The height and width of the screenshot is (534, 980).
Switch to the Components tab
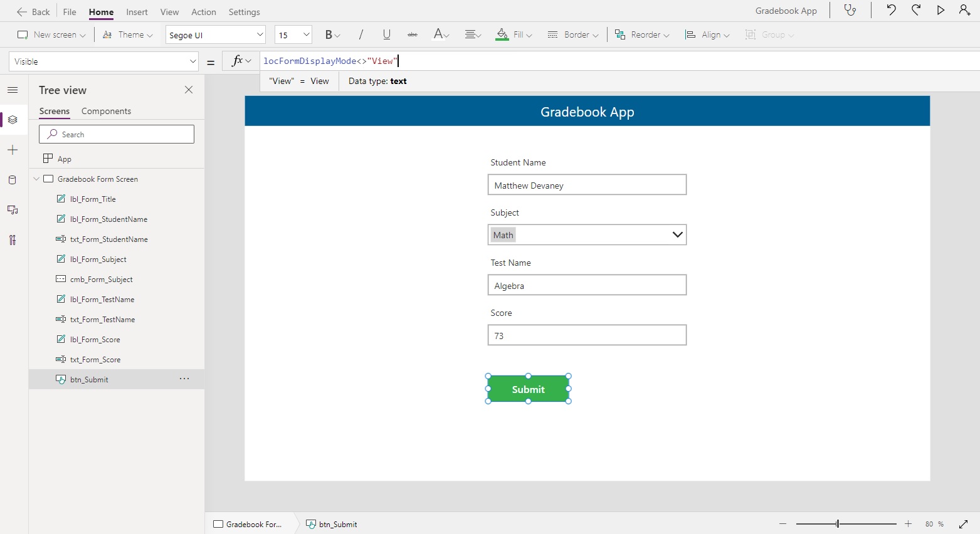tap(105, 111)
